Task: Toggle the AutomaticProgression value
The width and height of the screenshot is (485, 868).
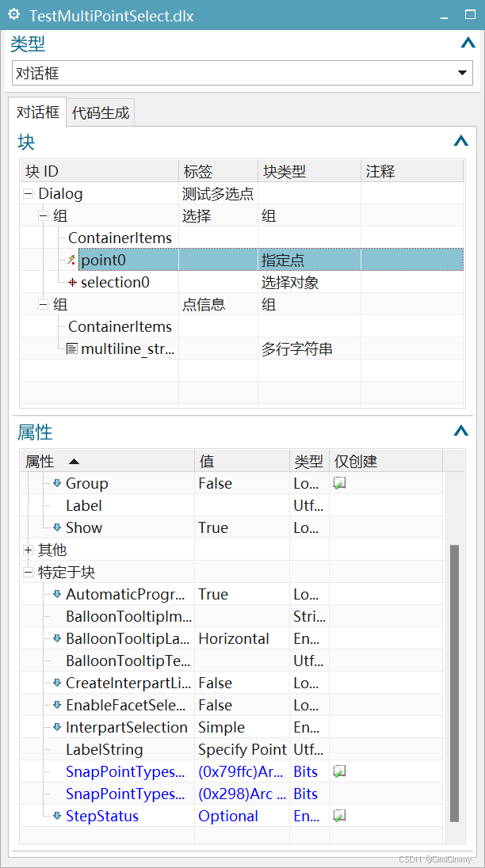Action: [x=210, y=594]
